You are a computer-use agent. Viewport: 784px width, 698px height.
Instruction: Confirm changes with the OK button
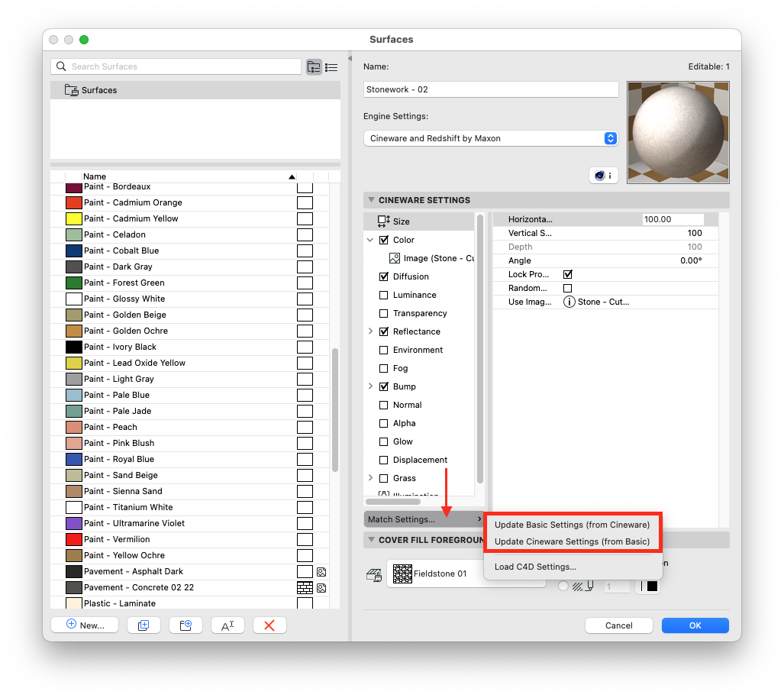pyautogui.click(x=694, y=625)
